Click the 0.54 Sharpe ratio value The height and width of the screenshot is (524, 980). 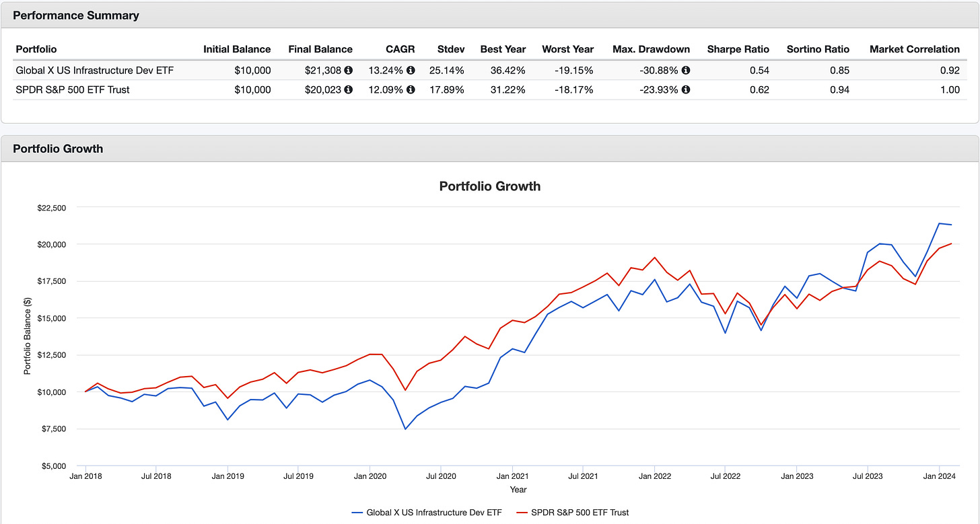[x=759, y=70]
